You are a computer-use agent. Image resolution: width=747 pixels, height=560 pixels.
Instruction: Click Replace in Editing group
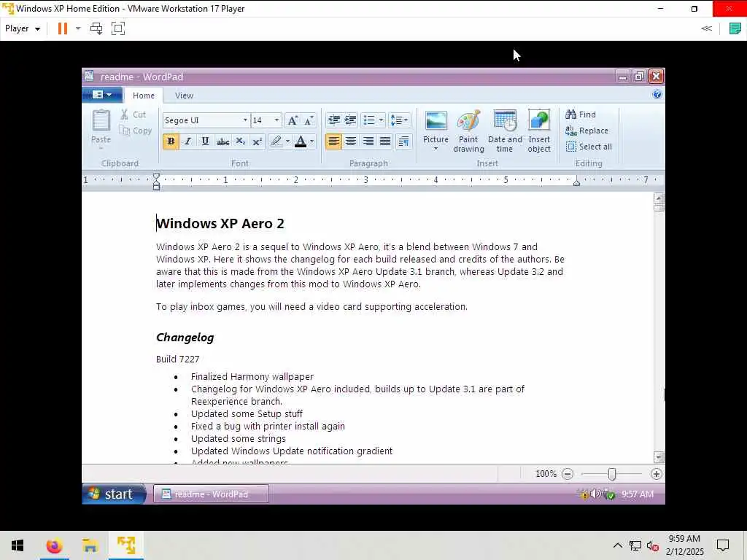(x=587, y=131)
